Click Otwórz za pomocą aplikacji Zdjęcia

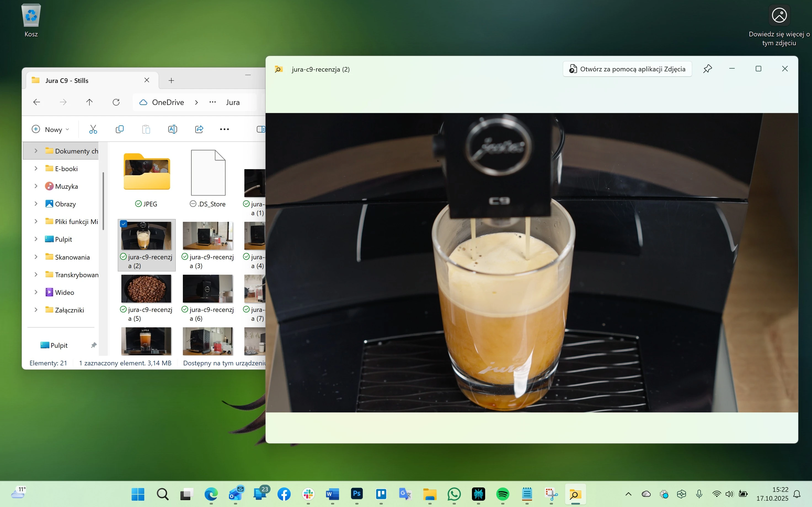click(627, 69)
